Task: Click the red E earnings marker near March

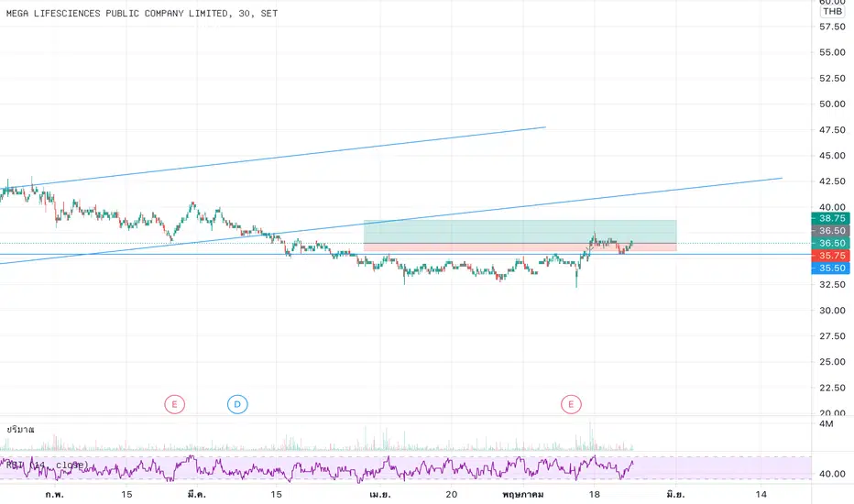Action: click(175, 404)
